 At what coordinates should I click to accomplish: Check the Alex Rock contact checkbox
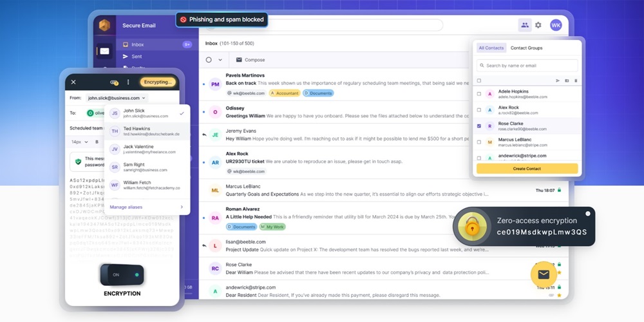pos(479,110)
